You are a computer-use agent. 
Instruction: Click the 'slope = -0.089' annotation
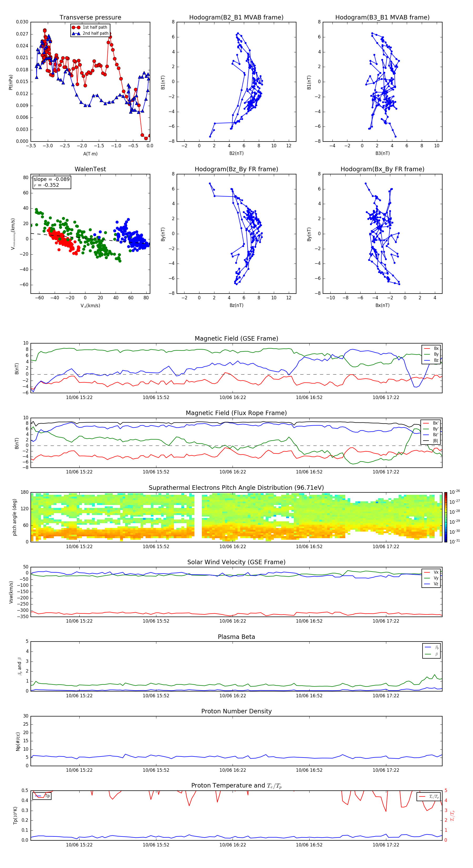coord(52,179)
